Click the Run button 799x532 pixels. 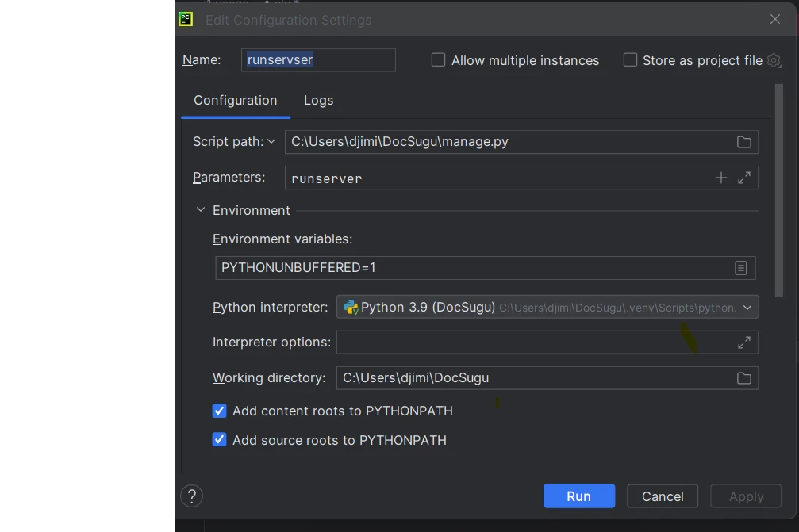point(578,496)
